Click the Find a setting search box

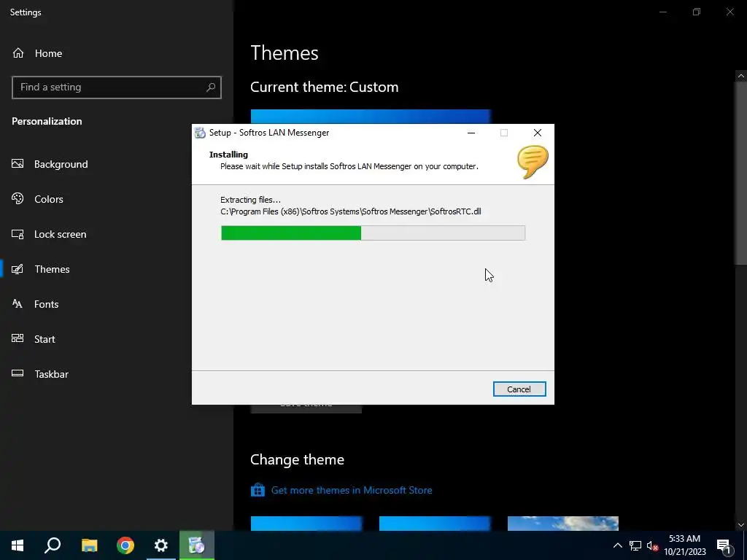pyautogui.click(x=117, y=87)
